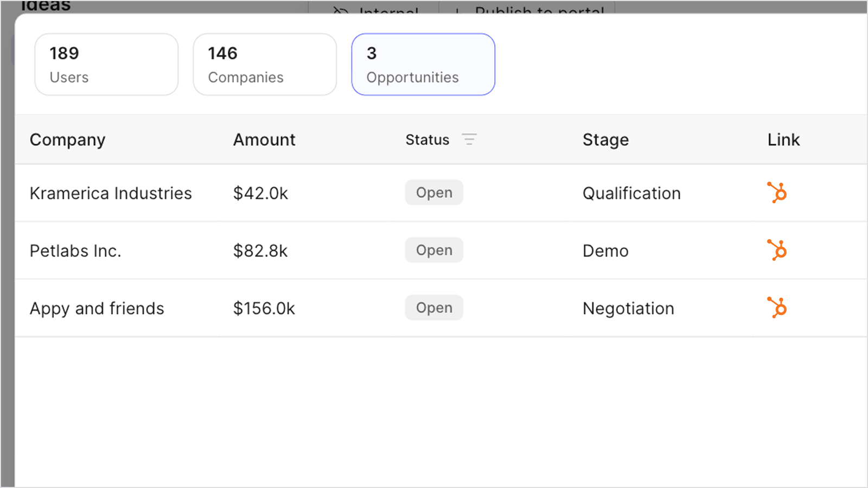Screen dimensions: 868x488
Task: Click the Open status badge for Appy and friends
Action: tap(434, 307)
